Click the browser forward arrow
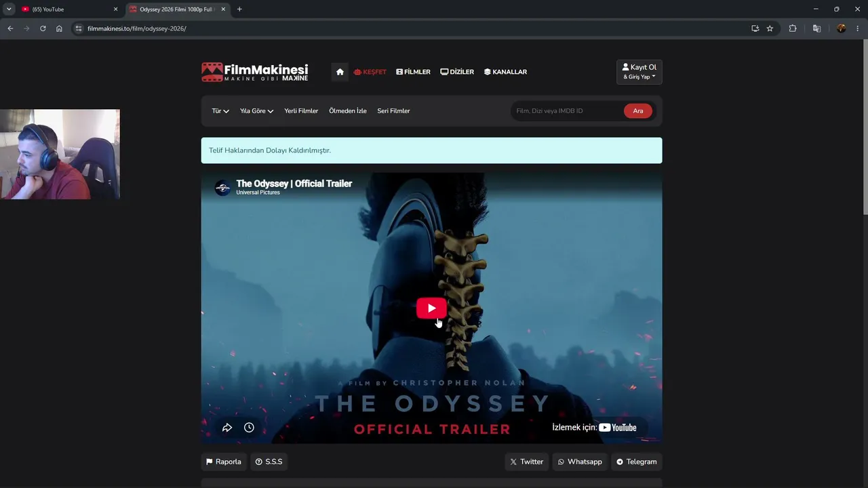The height and width of the screenshot is (488, 868). [x=26, y=28]
